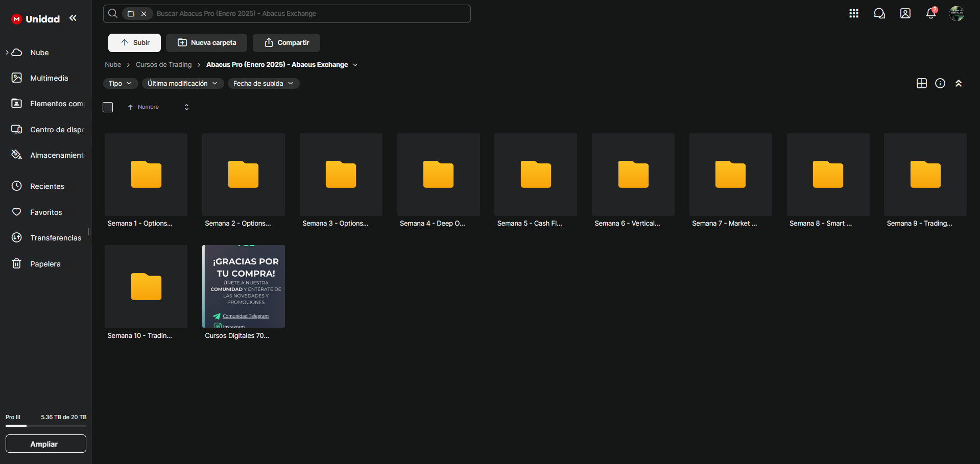This screenshot has height=464, width=980.
Task: Click the storage usage progress bar
Action: [46, 426]
